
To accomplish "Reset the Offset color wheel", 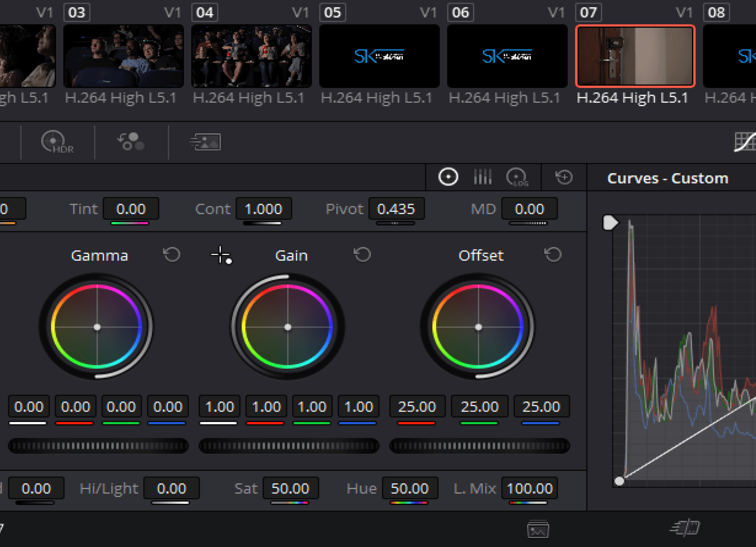I will [x=553, y=255].
